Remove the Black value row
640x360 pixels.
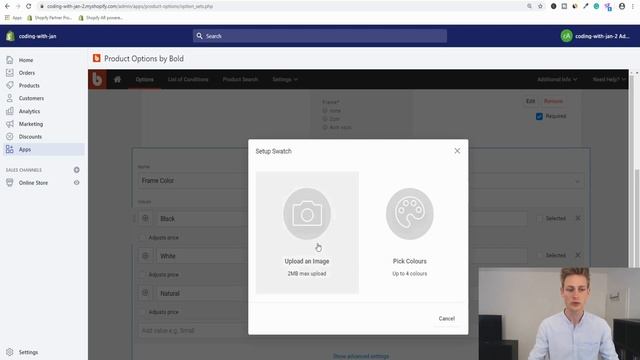(x=578, y=218)
